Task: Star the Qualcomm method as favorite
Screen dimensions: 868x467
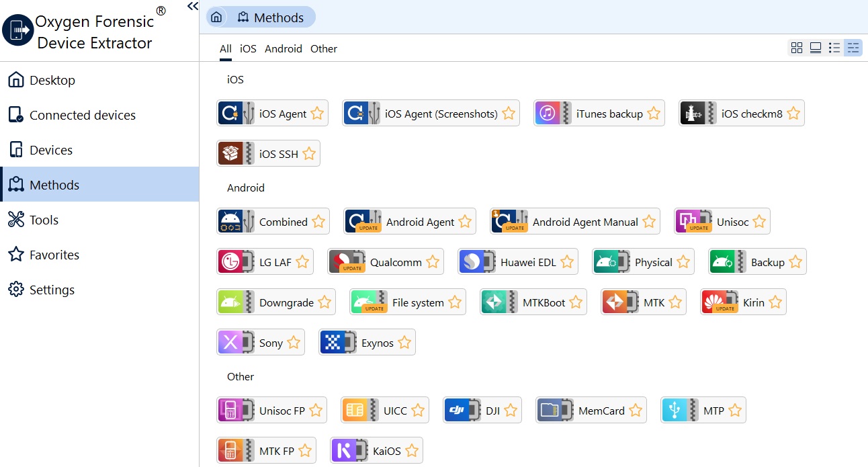Action: [x=433, y=262]
